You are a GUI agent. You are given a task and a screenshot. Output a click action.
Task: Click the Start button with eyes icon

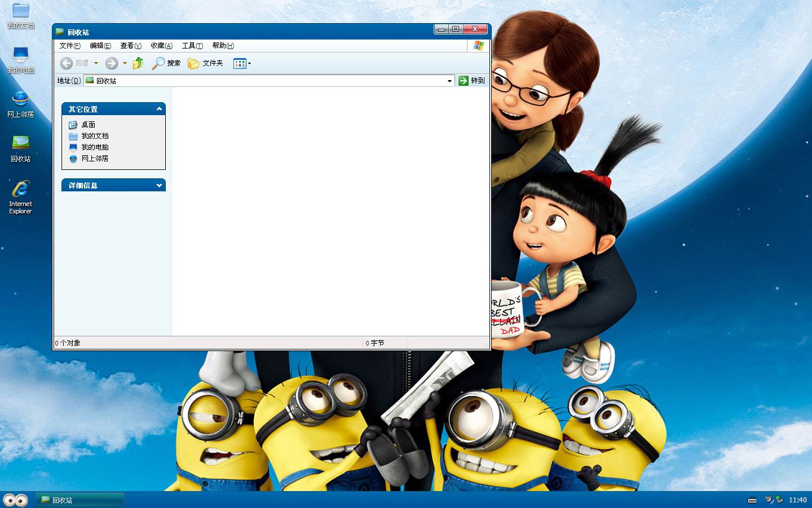pos(16,500)
